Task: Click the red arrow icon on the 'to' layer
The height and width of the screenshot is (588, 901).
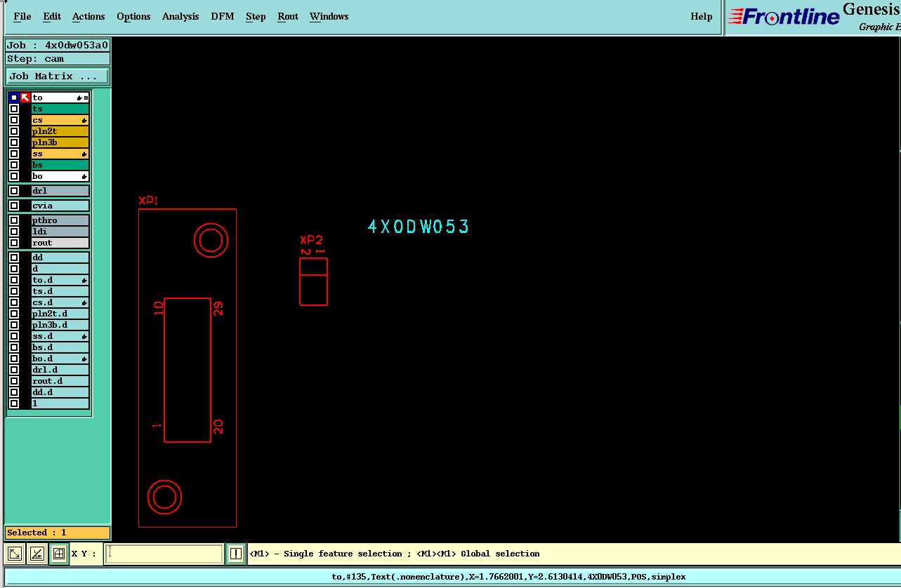Action: (25, 98)
